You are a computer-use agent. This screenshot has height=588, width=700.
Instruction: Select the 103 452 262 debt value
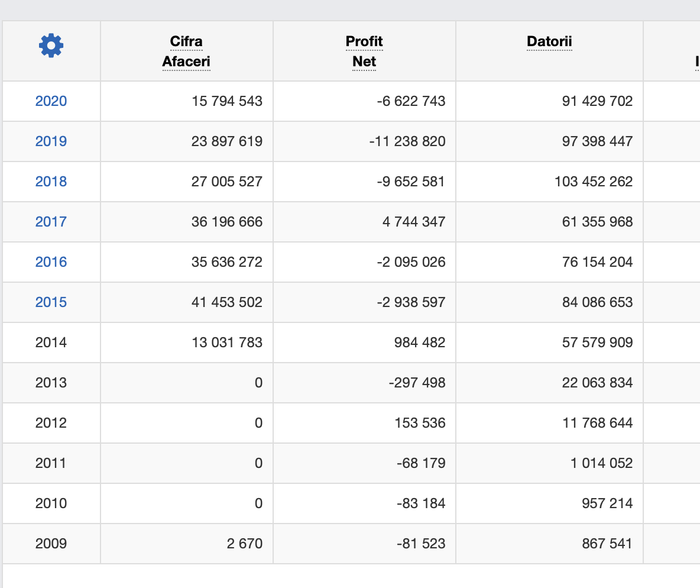(593, 182)
